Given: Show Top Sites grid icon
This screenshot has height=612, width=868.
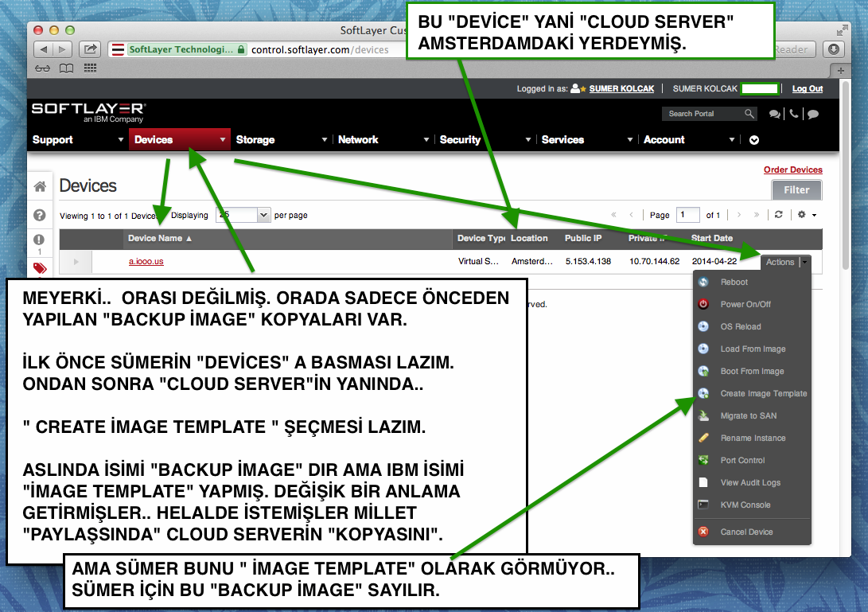Looking at the screenshot, I should 90,68.
